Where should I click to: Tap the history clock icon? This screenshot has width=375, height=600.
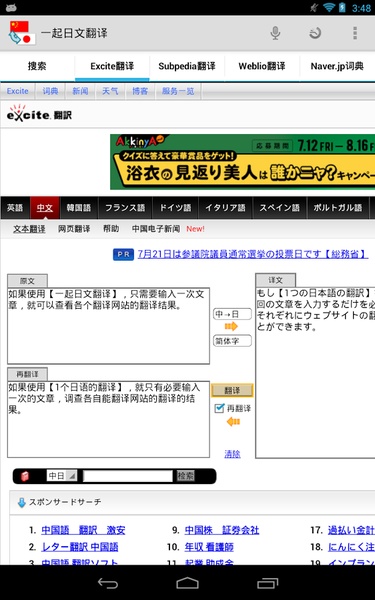tap(315, 33)
